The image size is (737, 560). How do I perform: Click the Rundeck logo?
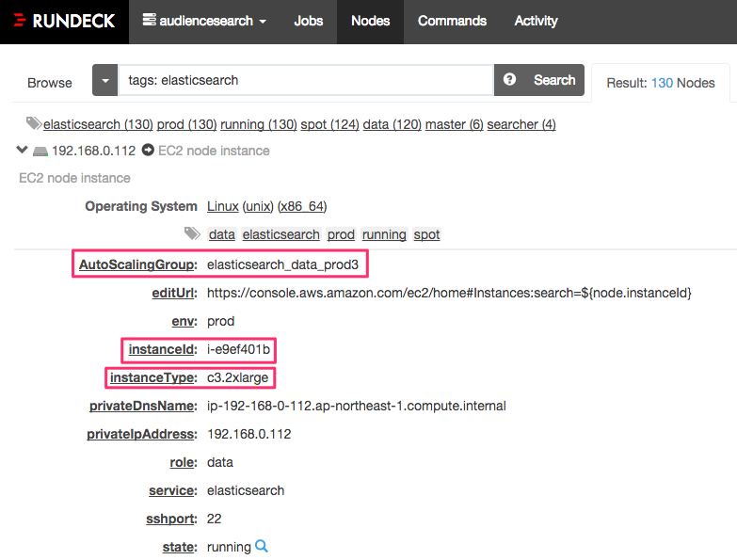[x=64, y=21]
